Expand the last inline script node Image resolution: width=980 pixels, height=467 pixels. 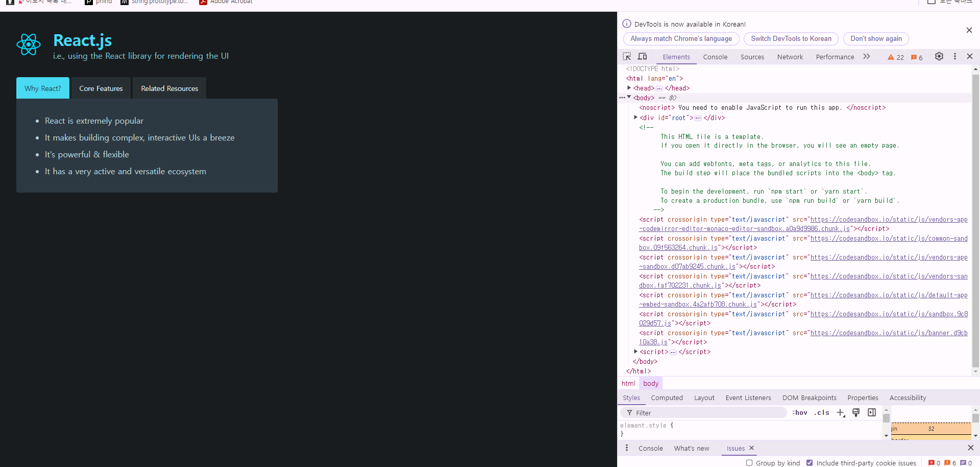[x=636, y=352]
